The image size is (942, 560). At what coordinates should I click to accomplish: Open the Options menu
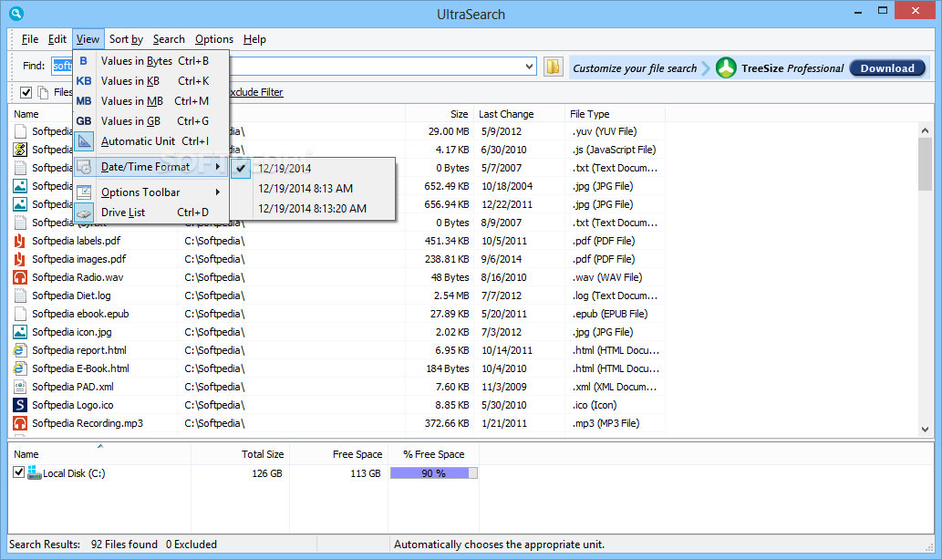point(214,39)
